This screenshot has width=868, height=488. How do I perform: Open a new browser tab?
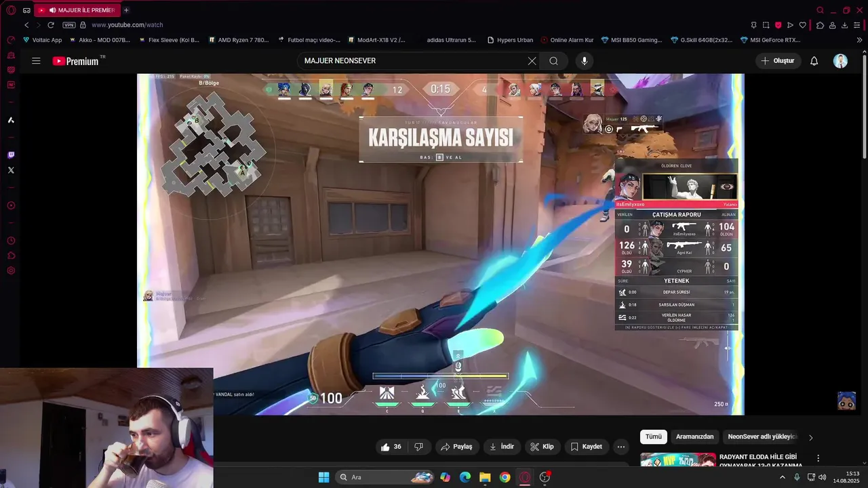coord(126,10)
